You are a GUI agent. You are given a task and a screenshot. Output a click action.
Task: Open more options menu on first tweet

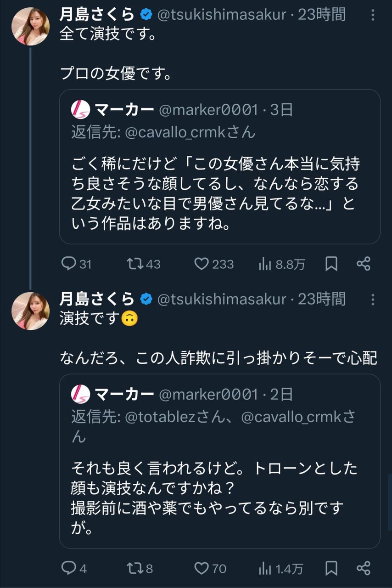(373, 15)
